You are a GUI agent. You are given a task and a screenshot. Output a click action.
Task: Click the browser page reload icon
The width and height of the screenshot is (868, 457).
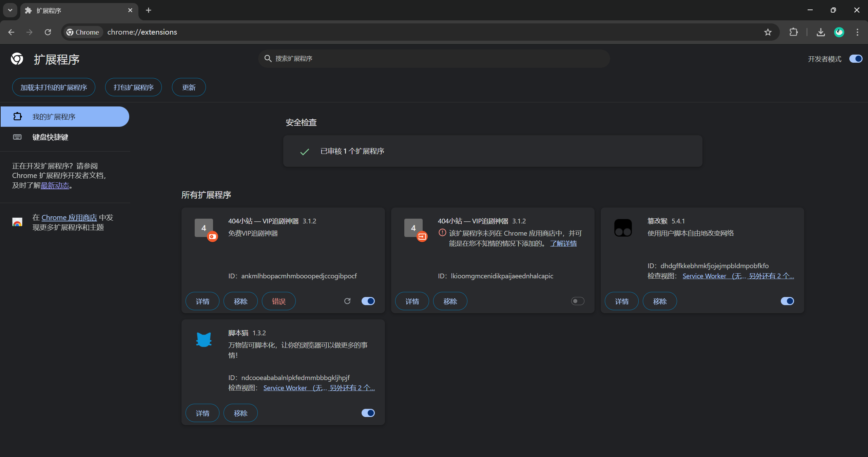(x=48, y=32)
